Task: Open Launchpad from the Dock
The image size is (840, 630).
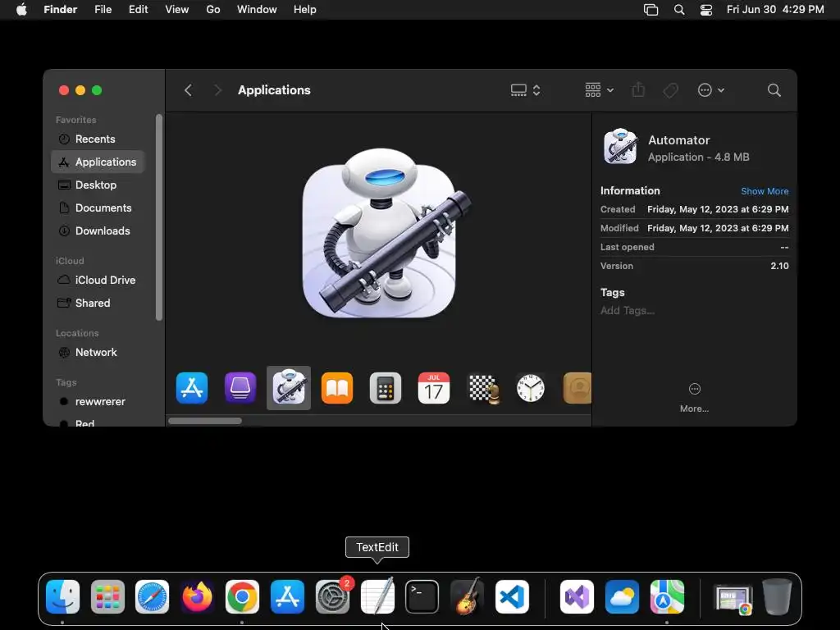Action: click(107, 597)
